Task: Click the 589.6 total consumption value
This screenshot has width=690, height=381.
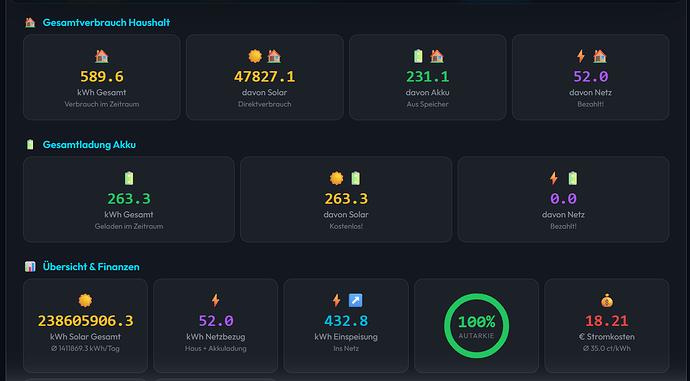Action: [x=102, y=77]
